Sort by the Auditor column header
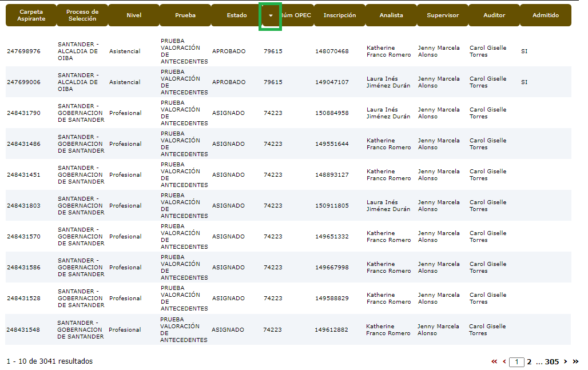This screenshot has height=370, width=588. click(494, 15)
